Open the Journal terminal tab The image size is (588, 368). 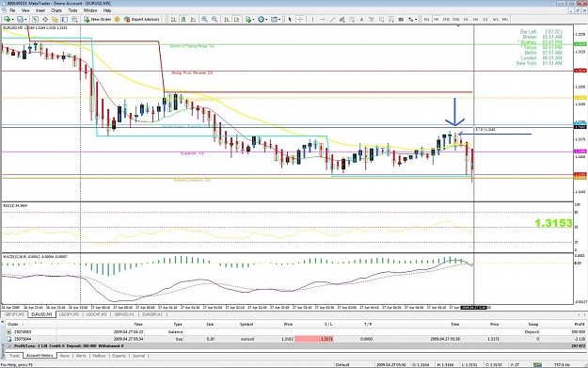138,356
